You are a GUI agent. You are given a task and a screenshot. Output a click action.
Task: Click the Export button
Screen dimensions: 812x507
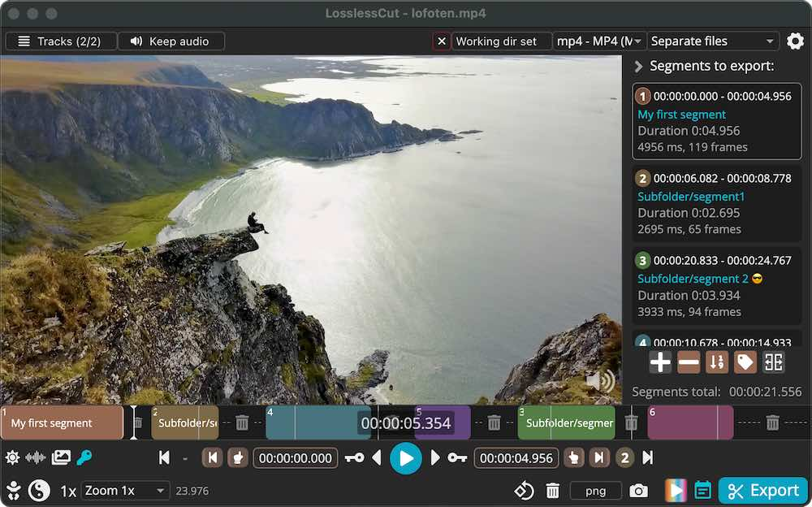tap(762, 491)
